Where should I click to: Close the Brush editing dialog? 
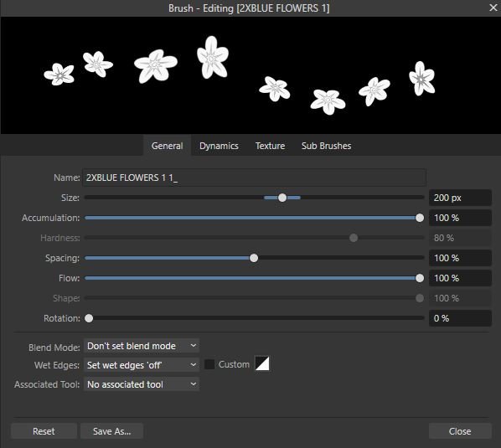(493, 8)
